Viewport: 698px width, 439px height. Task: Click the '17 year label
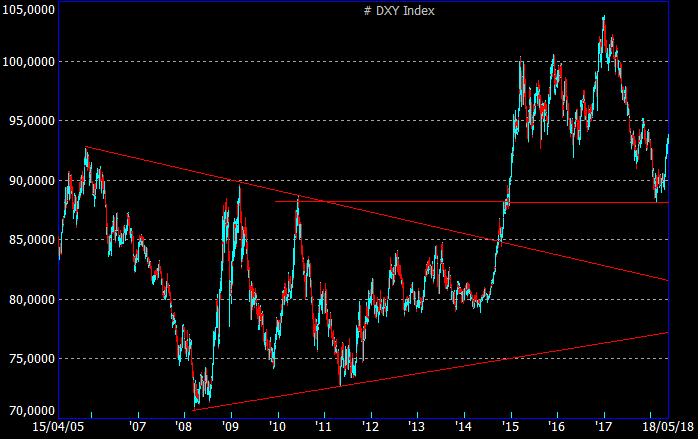click(x=603, y=427)
